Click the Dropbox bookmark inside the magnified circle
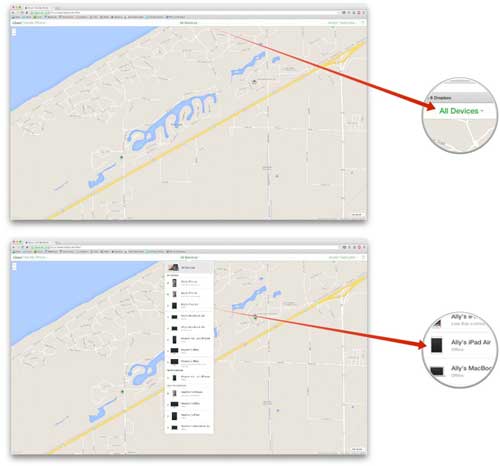Screen dimensions: 500x466 [x=440, y=98]
